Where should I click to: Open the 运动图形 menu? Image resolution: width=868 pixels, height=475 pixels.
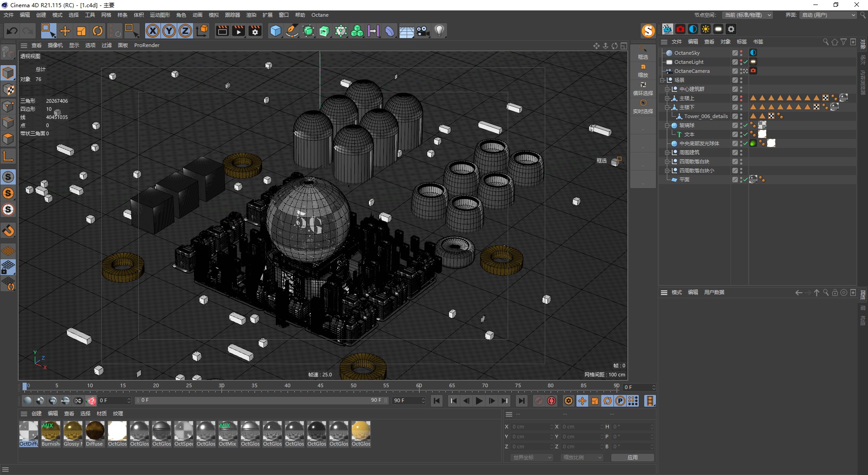pos(160,15)
